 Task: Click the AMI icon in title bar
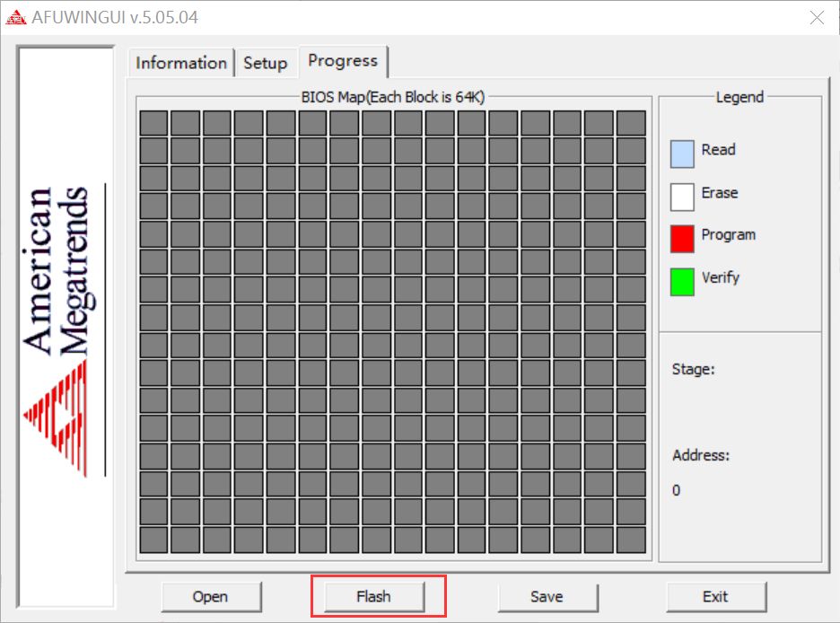(15, 18)
